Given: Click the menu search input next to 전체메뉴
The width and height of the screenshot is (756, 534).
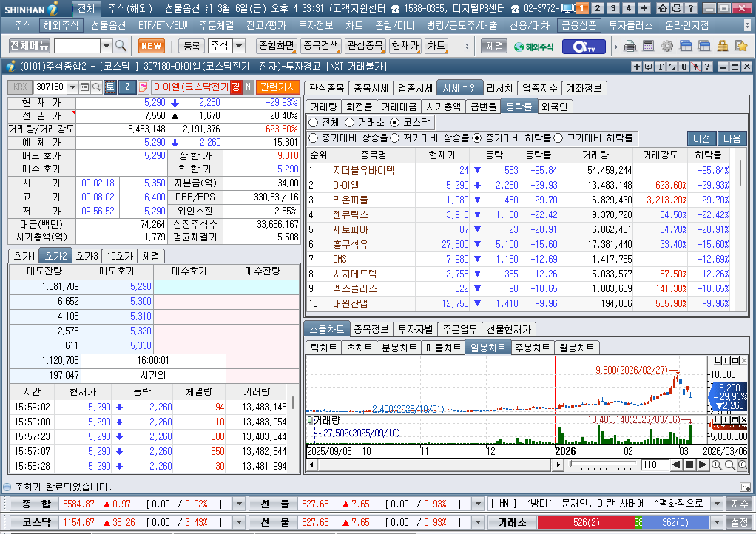Looking at the screenshot, I should (78, 47).
